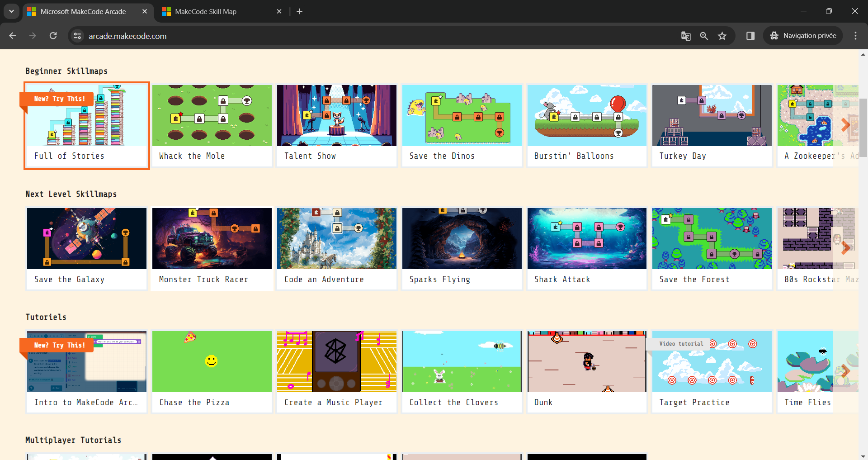
Task: Bookmark this page with the star icon
Action: point(722,36)
